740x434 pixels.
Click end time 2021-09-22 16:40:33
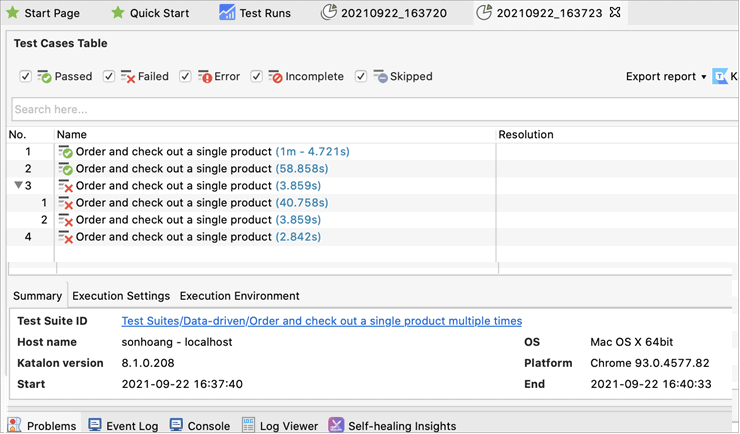pyautogui.click(x=651, y=384)
